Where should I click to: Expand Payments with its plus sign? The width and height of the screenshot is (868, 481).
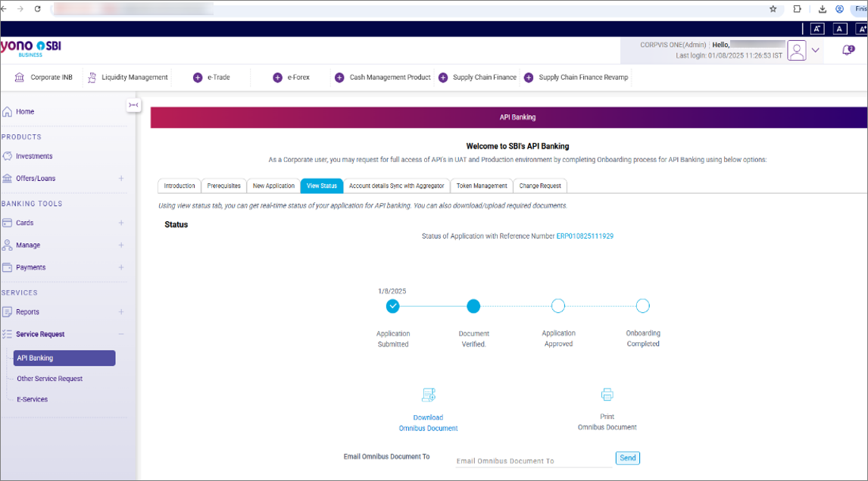coord(120,267)
